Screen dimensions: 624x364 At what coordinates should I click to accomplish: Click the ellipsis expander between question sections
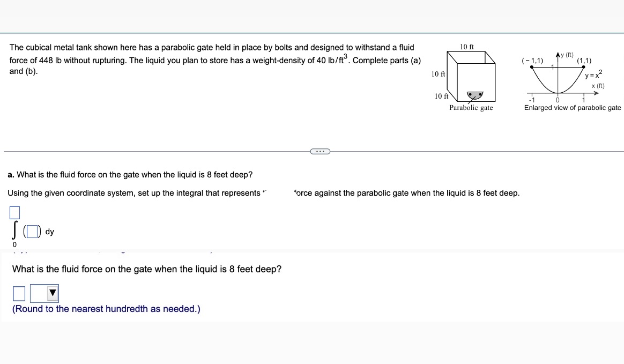(320, 151)
